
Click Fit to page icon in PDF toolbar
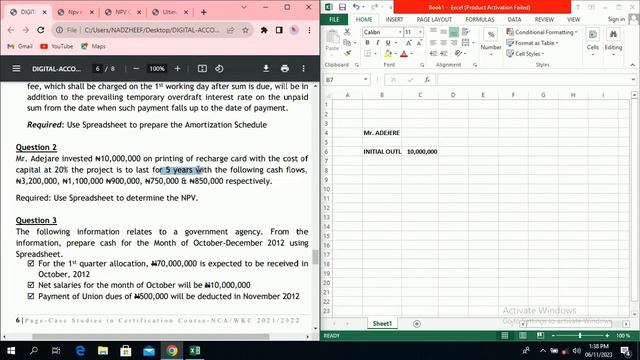202,69
